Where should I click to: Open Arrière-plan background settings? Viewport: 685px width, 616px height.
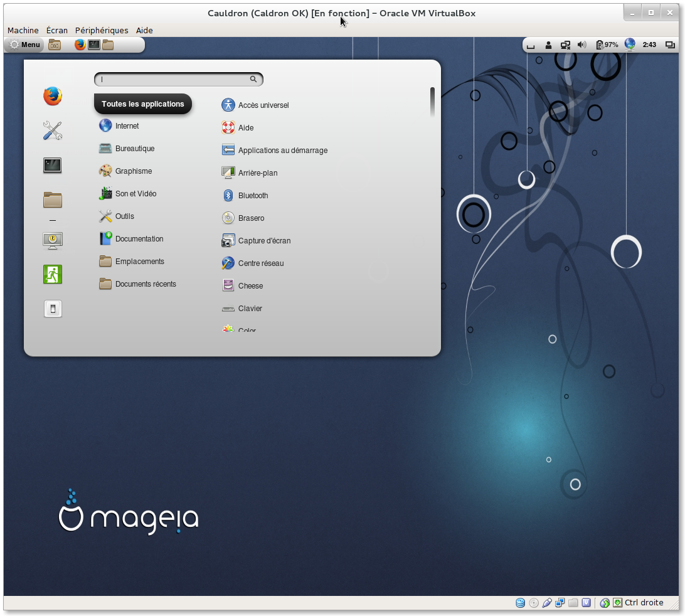250,173
